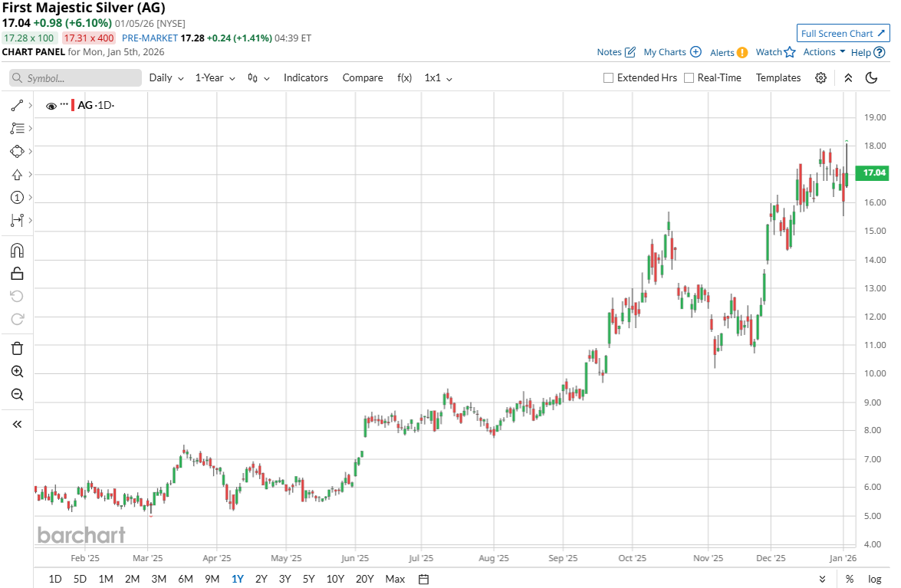Zoom out with the magnifier minus icon

click(x=17, y=395)
